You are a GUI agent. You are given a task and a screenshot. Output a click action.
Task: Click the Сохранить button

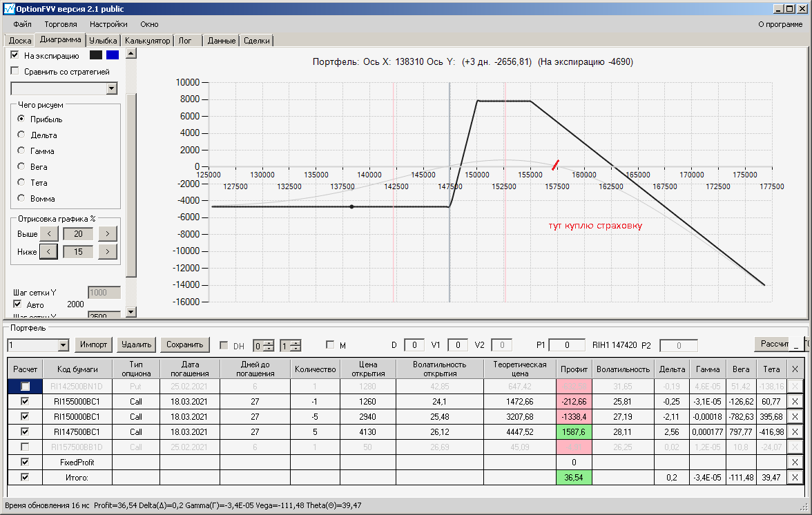[185, 344]
